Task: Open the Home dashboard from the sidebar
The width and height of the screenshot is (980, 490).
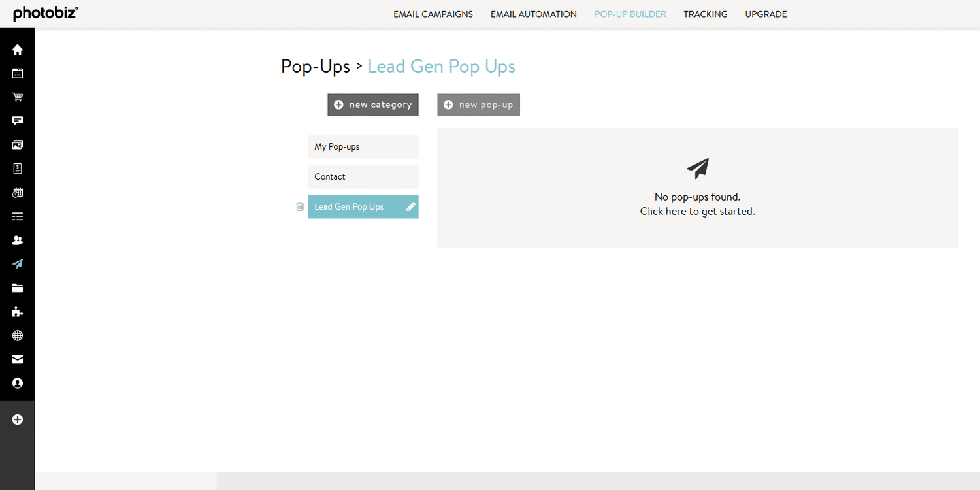Action: (x=18, y=49)
